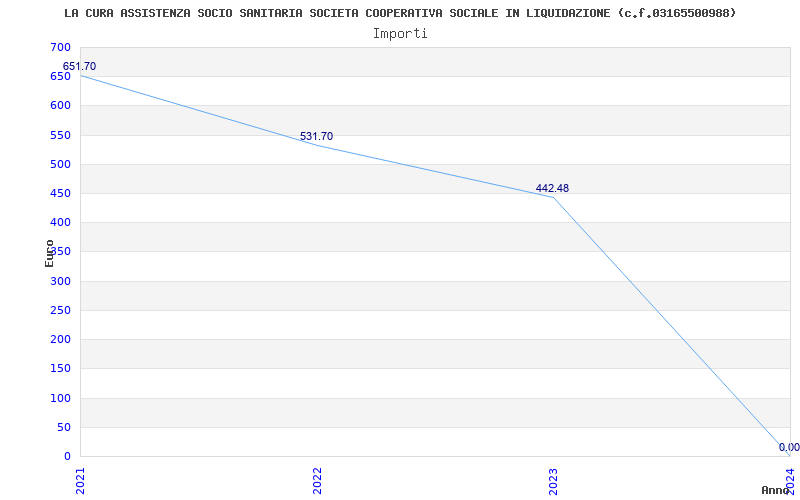Click the 400 y-axis tick label
The width and height of the screenshot is (800, 500).
click(60, 222)
